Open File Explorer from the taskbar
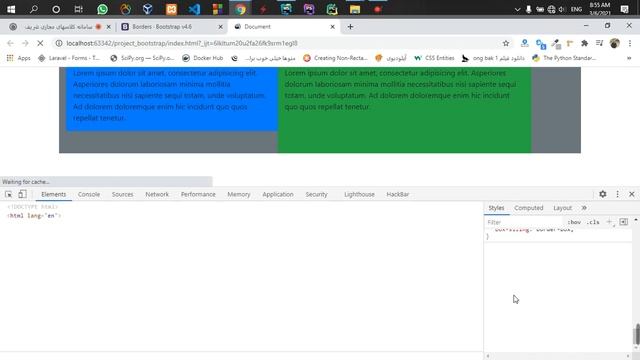 (x=355, y=9)
